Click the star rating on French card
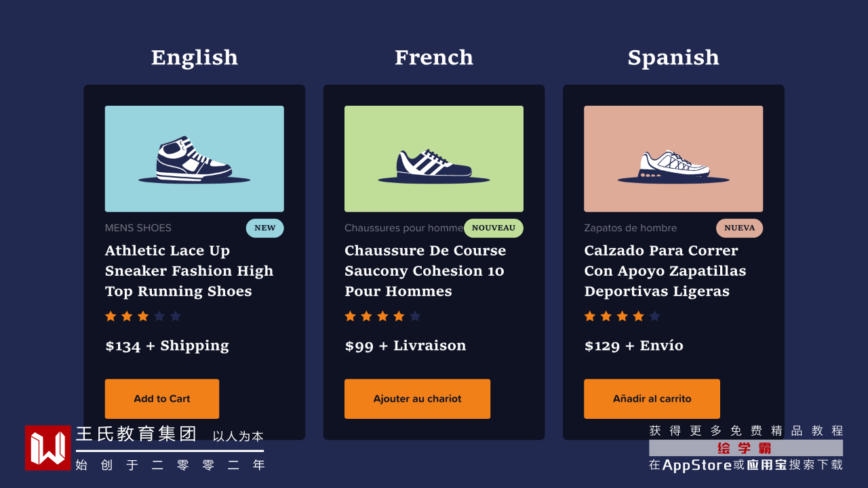868x488 pixels. (x=382, y=317)
